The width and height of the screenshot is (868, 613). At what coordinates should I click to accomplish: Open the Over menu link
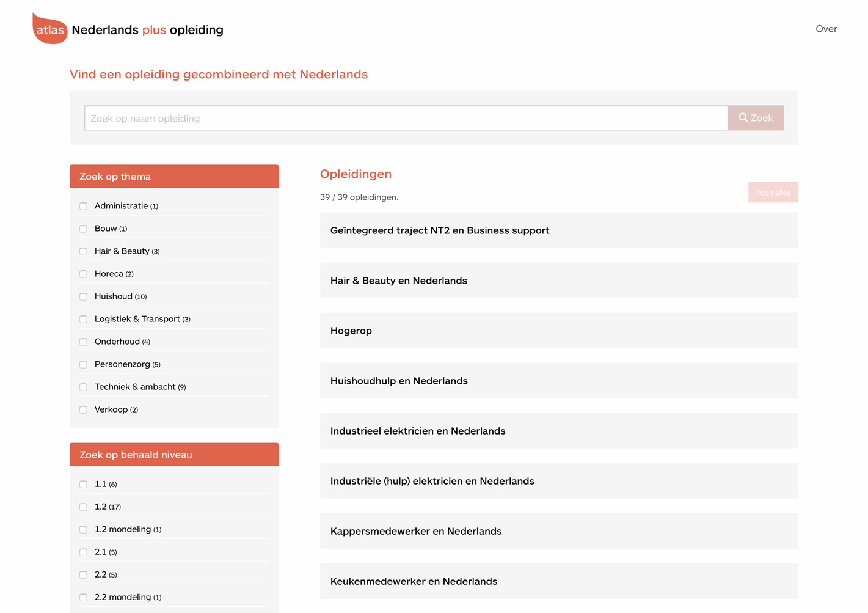tap(826, 29)
